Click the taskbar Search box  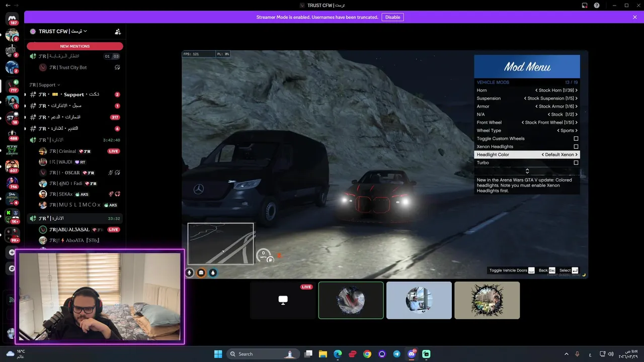262,354
